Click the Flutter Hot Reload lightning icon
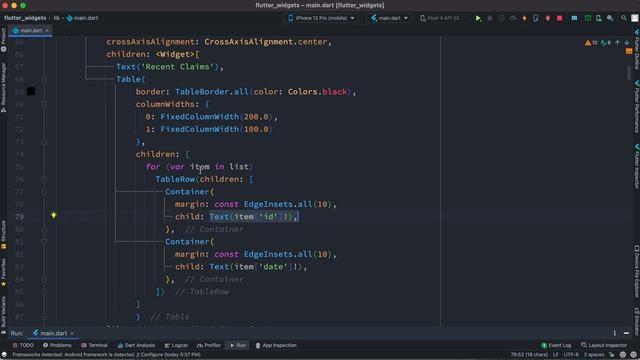640x360 pixels. click(524, 18)
